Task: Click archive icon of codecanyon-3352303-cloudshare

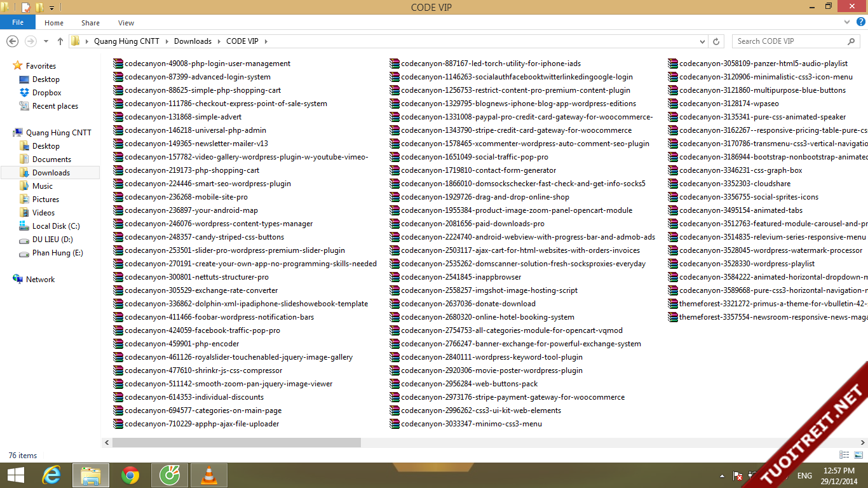Action: pos(673,183)
